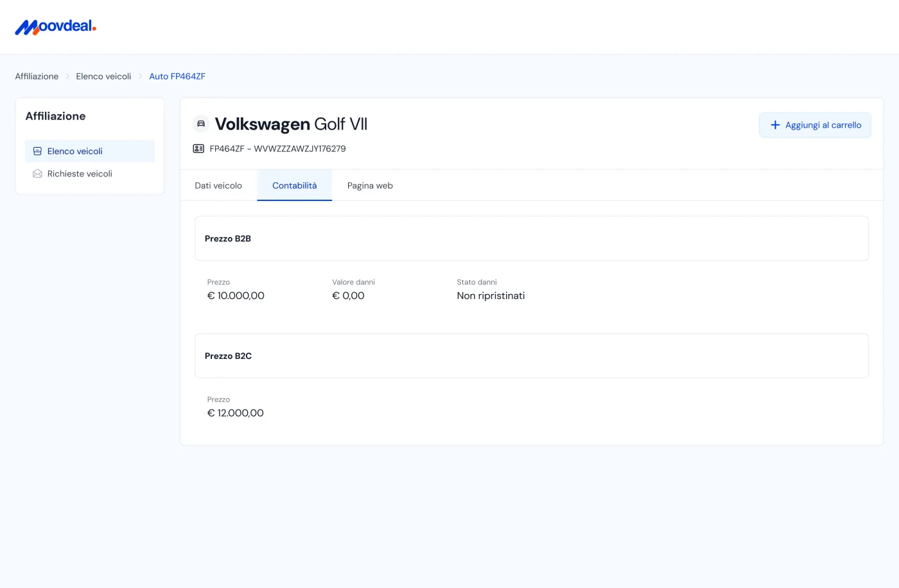The width and height of the screenshot is (899, 588).
Task: Click the Moovdeal logo
Action: click(55, 27)
